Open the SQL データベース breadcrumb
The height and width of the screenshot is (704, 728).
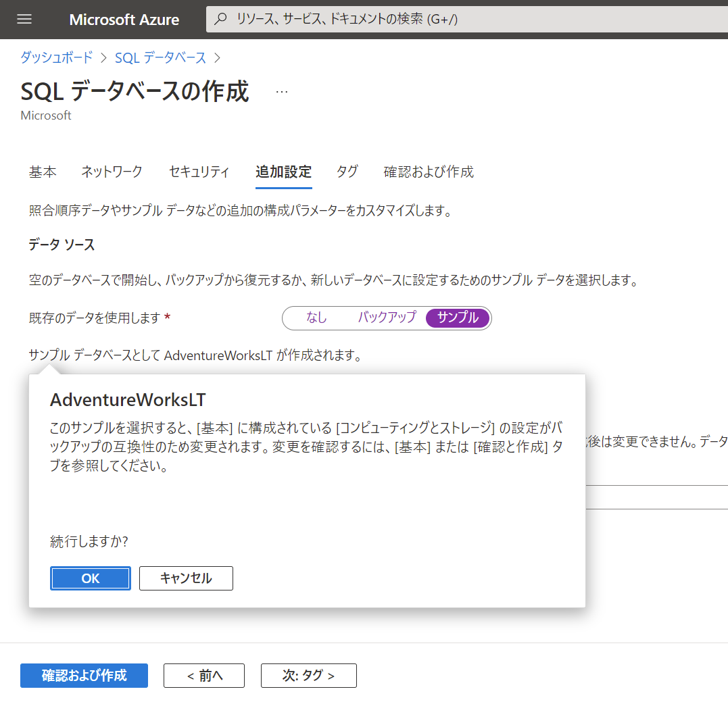click(x=160, y=57)
